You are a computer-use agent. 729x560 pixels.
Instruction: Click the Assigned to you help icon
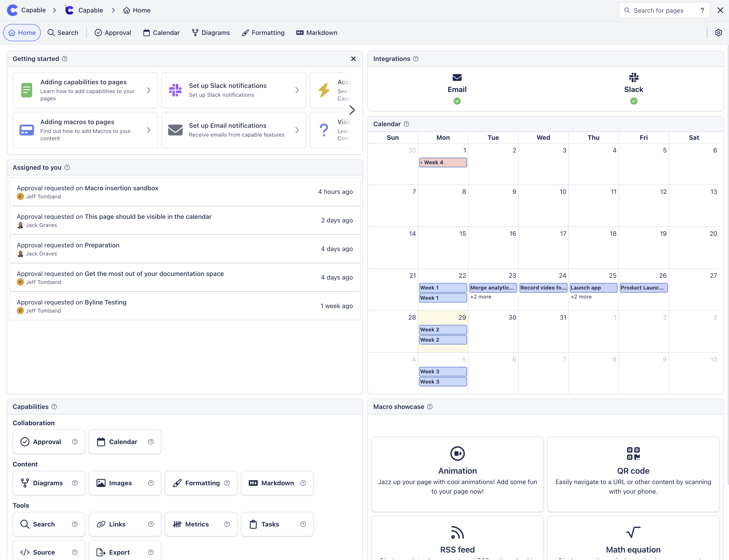[67, 167]
